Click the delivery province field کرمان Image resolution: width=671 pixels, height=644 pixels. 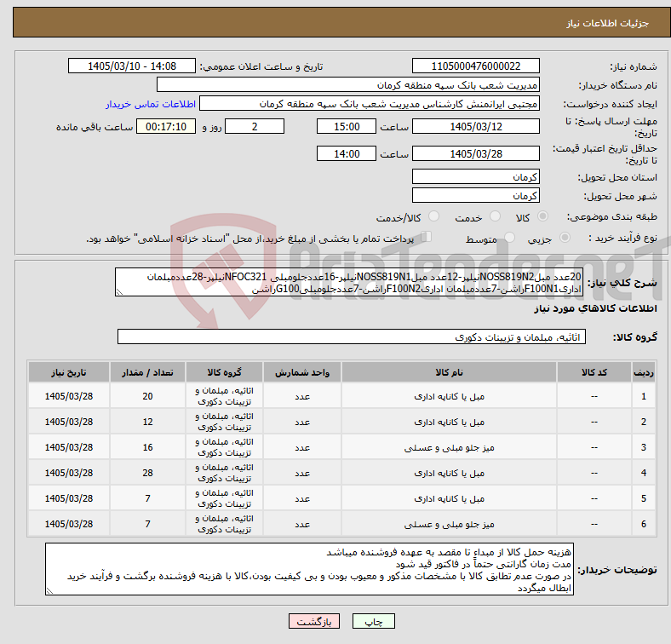point(476,176)
